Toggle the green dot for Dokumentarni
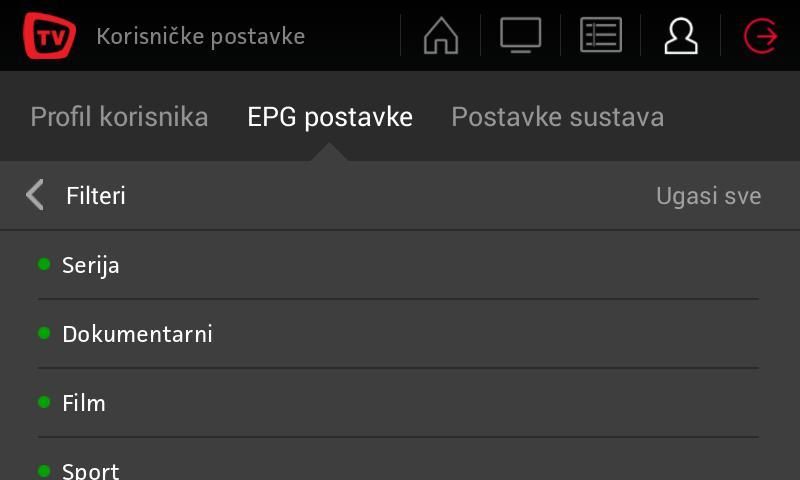Screen dimensions: 800x480 pyautogui.click(x=44, y=333)
